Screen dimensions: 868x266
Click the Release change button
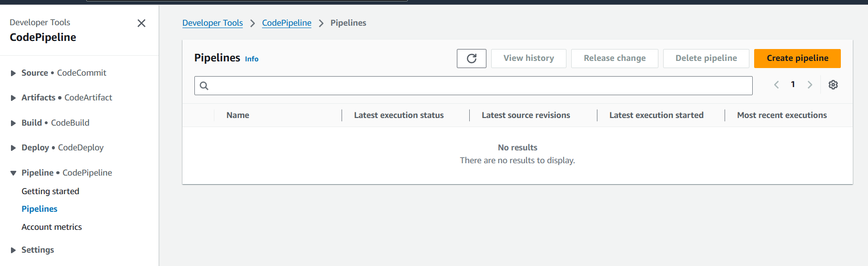click(x=615, y=59)
